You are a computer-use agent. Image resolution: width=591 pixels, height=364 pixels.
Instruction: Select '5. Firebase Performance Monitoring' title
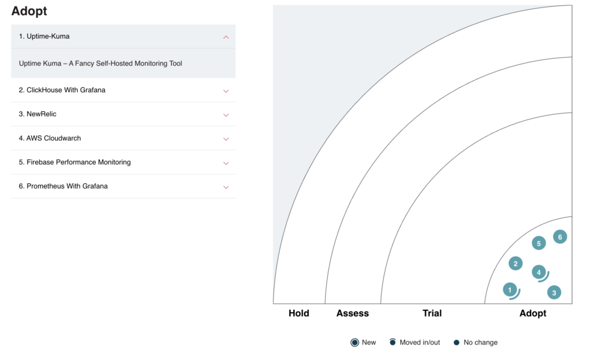pyautogui.click(x=74, y=162)
